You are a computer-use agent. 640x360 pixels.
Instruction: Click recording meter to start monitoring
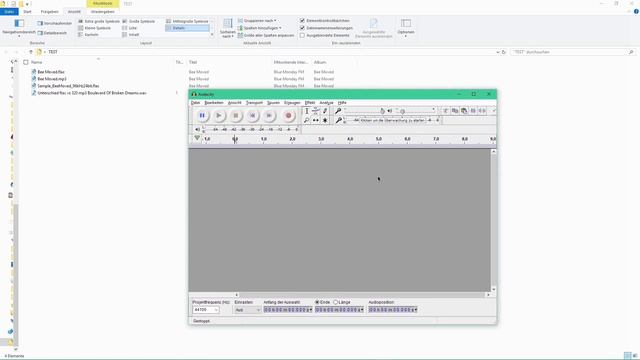tap(392, 120)
